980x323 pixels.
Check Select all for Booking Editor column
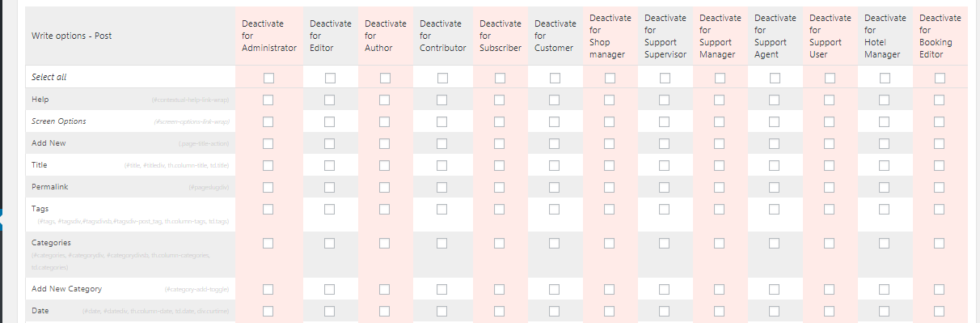click(x=940, y=78)
